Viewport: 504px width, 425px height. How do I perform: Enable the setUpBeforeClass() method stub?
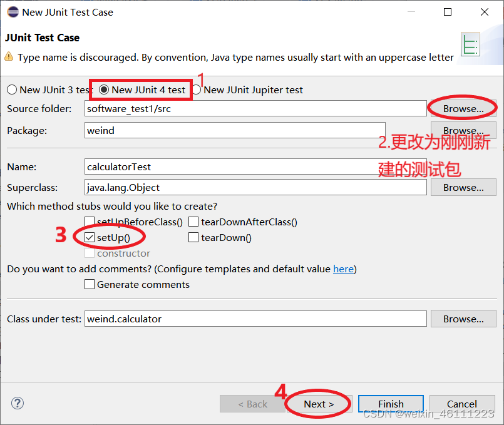(90, 222)
